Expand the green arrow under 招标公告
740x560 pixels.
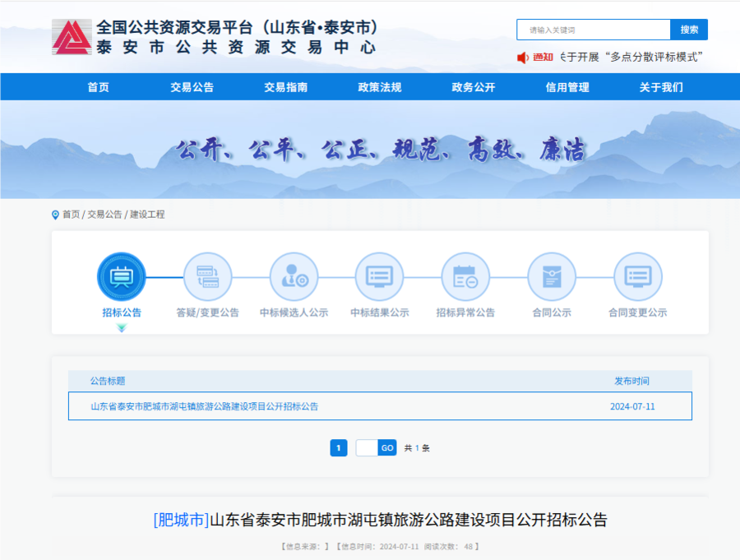122,328
